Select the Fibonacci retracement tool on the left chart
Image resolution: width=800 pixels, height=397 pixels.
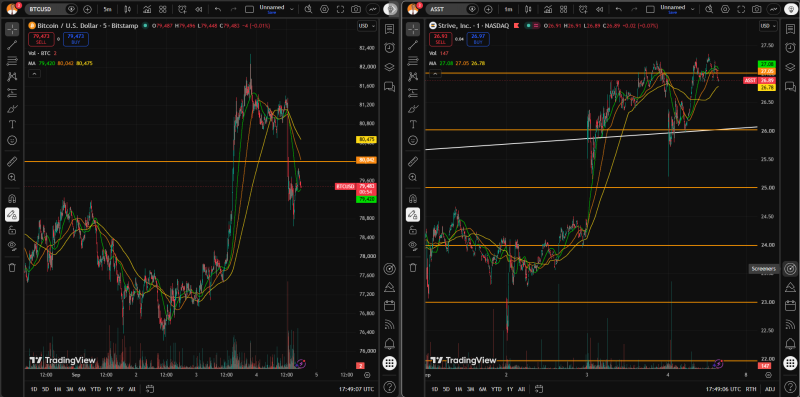click(x=12, y=61)
